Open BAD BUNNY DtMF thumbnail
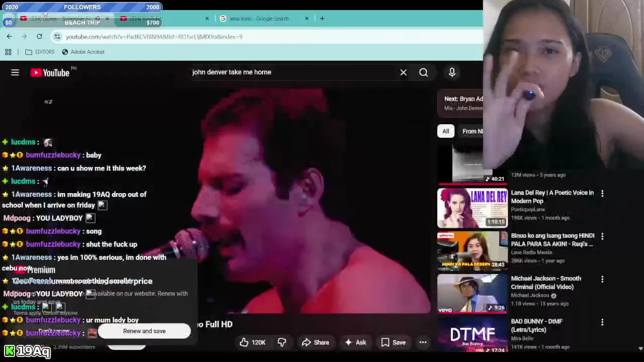Screen dimensions: 644x362 [472, 334]
